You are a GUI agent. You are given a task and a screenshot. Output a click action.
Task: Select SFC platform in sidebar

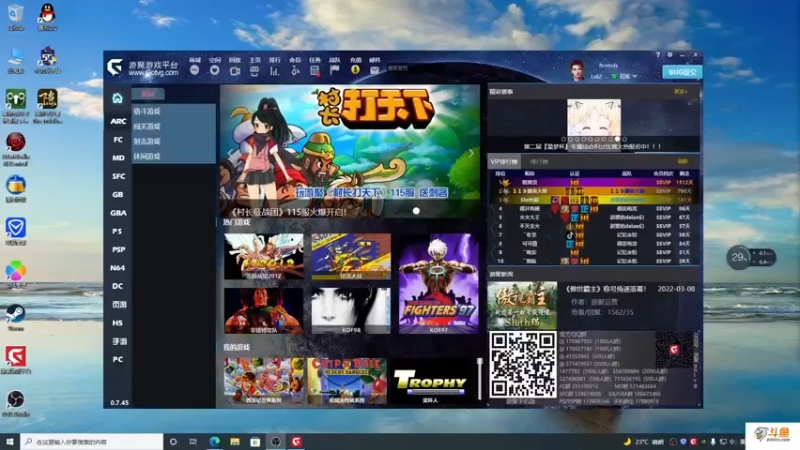(118, 176)
